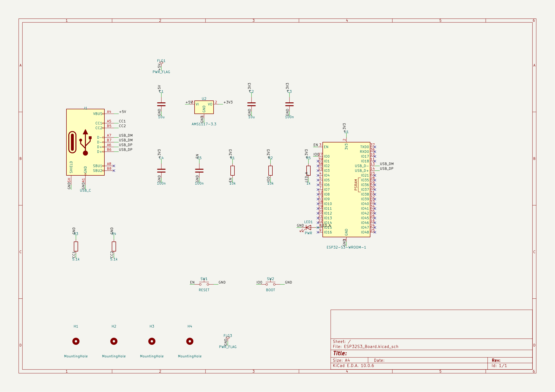Click capacitor C4 symbol
Screen dimensions: 555x392
click(x=161, y=171)
